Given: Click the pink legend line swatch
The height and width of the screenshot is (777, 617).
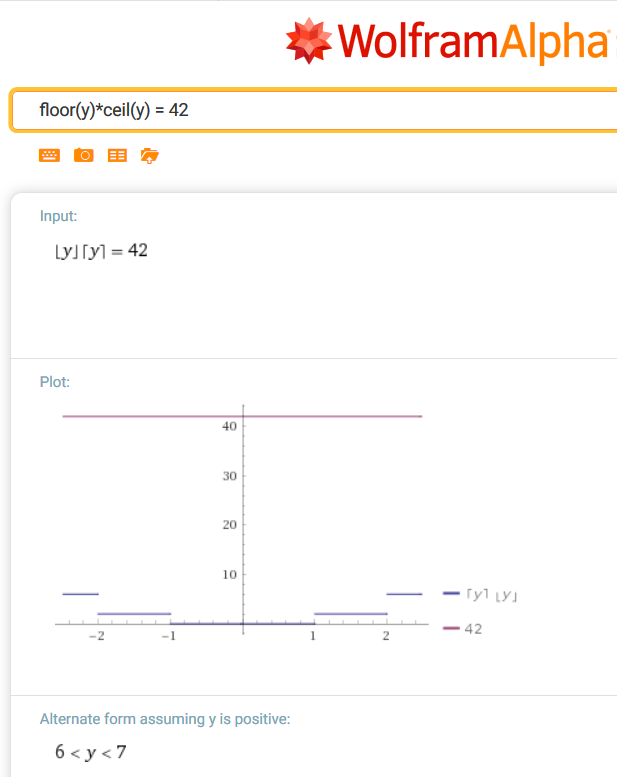Looking at the screenshot, I should 451,629.
